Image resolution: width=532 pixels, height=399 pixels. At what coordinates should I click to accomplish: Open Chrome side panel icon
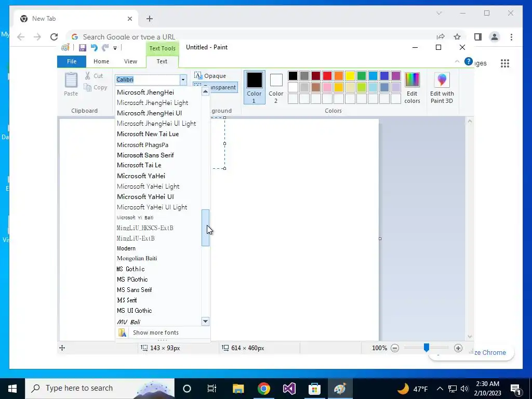click(x=478, y=37)
